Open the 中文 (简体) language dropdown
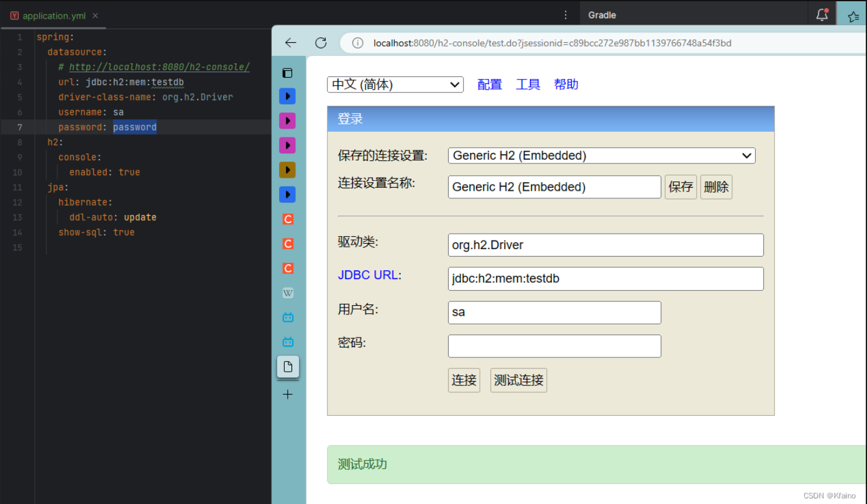Image resolution: width=867 pixels, height=504 pixels. point(395,85)
